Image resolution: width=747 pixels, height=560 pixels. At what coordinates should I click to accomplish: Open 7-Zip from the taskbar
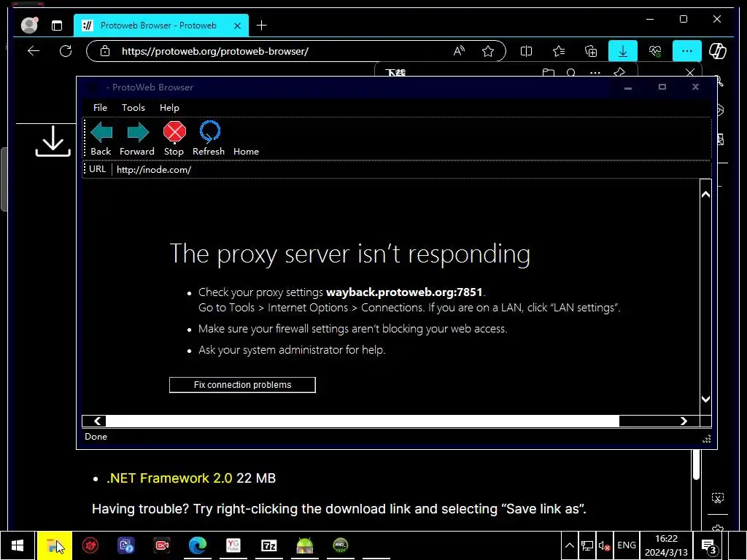tap(268, 545)
